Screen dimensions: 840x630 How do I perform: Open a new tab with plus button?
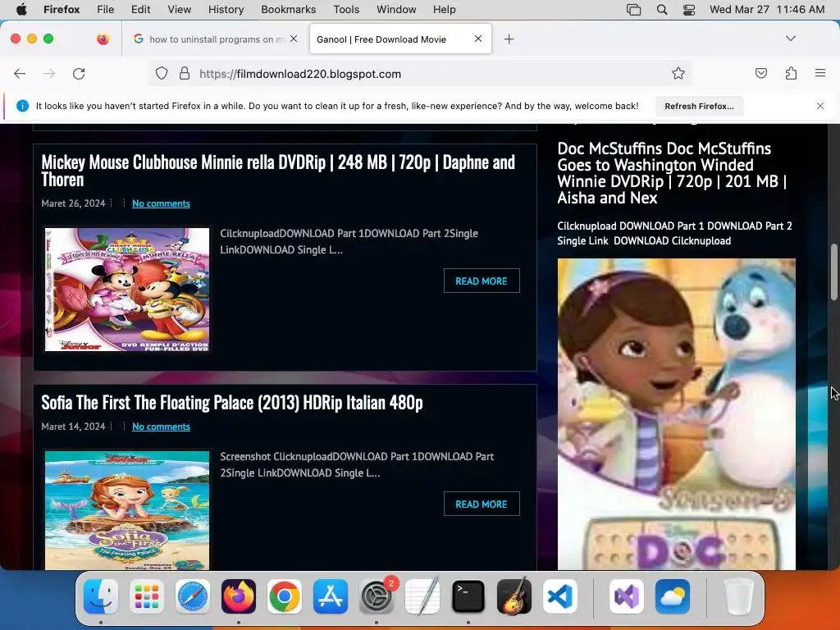pos(509,39)
